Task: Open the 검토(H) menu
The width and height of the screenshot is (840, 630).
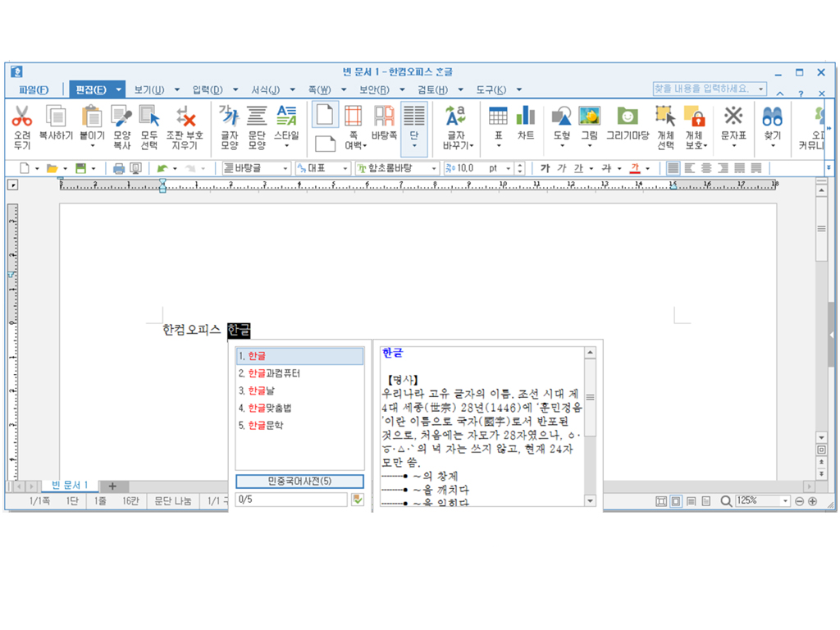Action: pyautogui.click(x=432, y=89)
